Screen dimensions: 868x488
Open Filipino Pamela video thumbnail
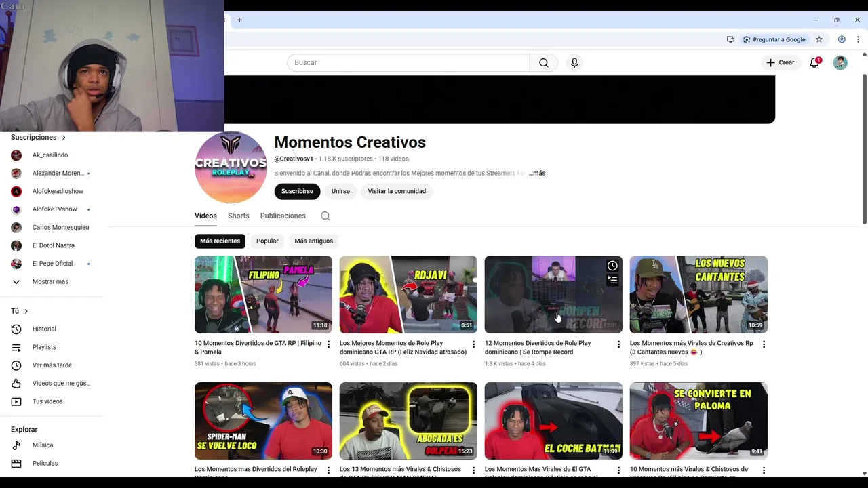tap(263, 294)
